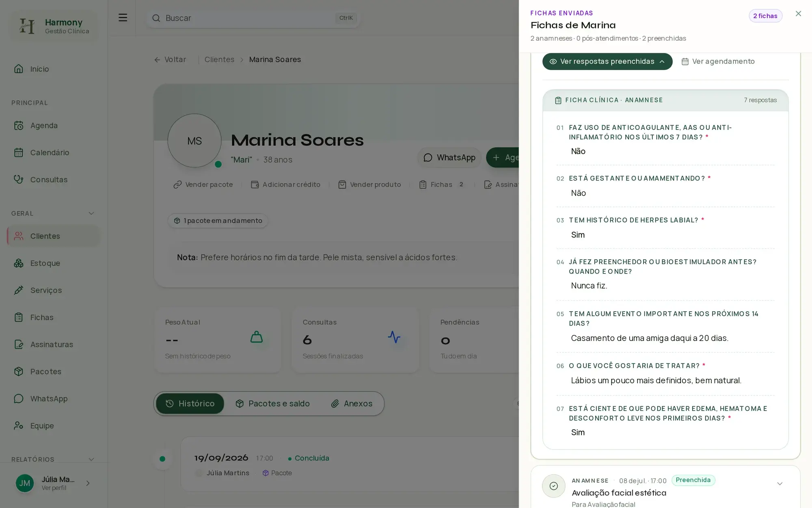Click the Harmony logo icon
The width and height of the screenshot is (812, 508).
[27, 26]
